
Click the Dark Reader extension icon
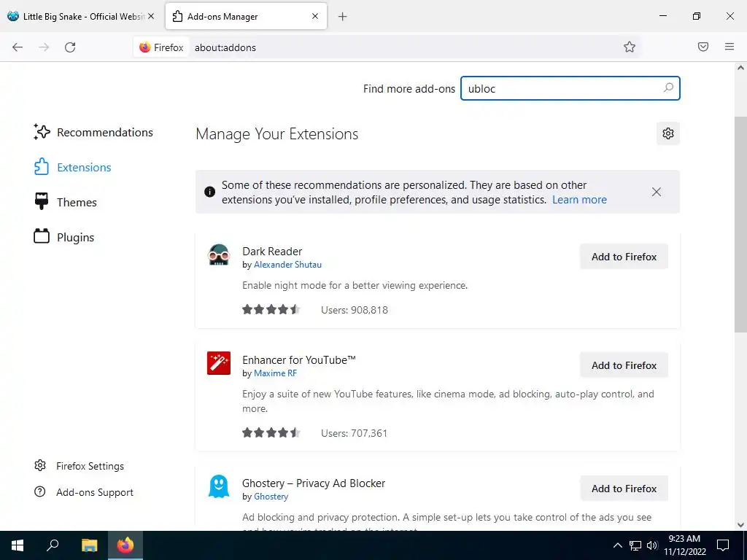click(219, 255)
